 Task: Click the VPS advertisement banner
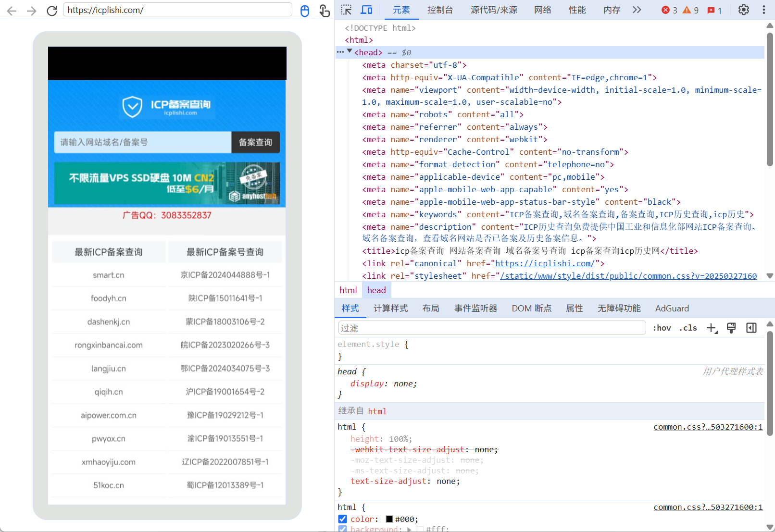pyautogui.click(x=167, y=183)
